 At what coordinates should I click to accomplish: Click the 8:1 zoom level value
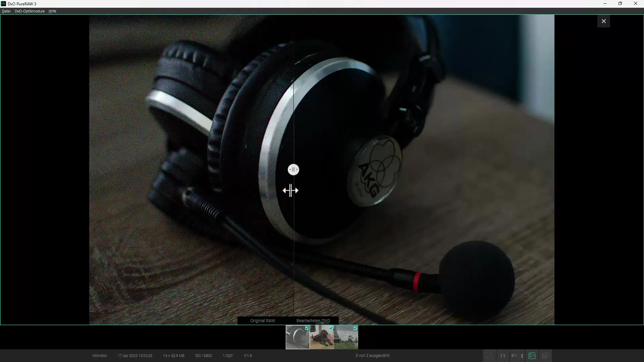coord(514,356)
